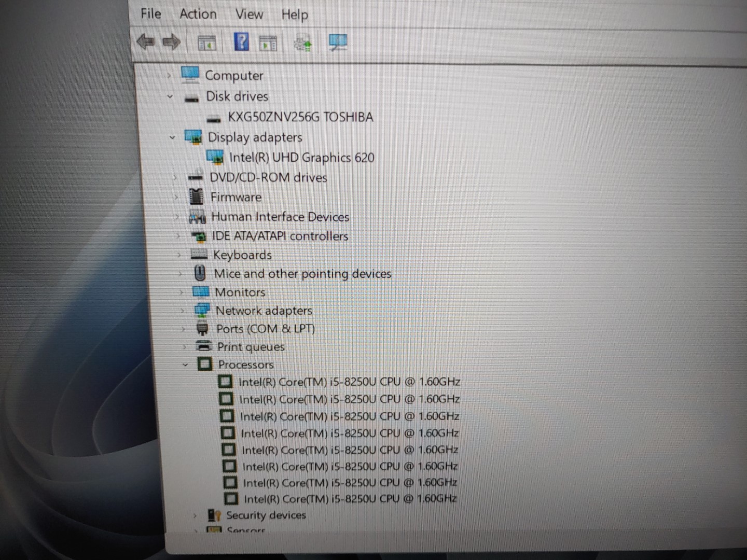Toggle the action pane toolbar icon
Screen dimensions: 747x560
click(x=268, y=44)
